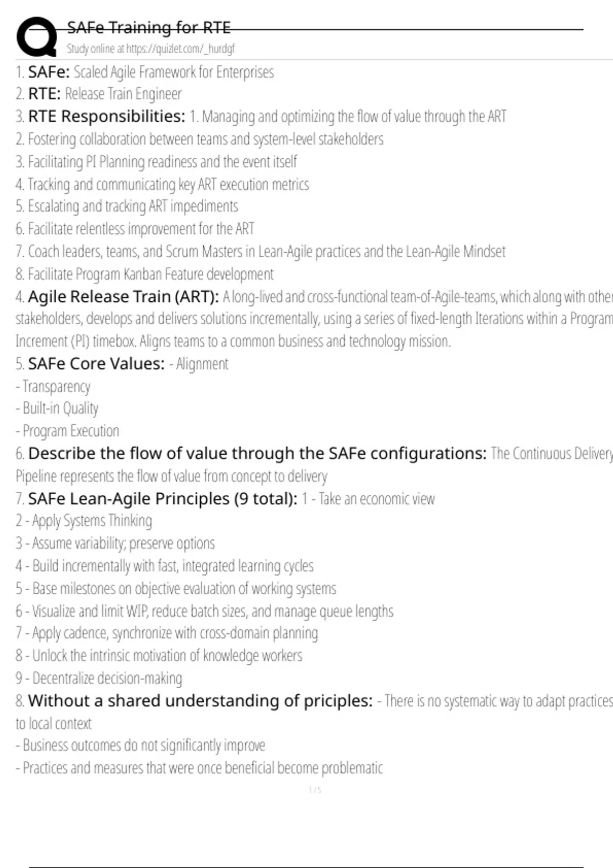Select the line Facilitate Program Kanban Feature development
Image resolution: width=613 pixels, height=868 pixels.
pos(145,274)
